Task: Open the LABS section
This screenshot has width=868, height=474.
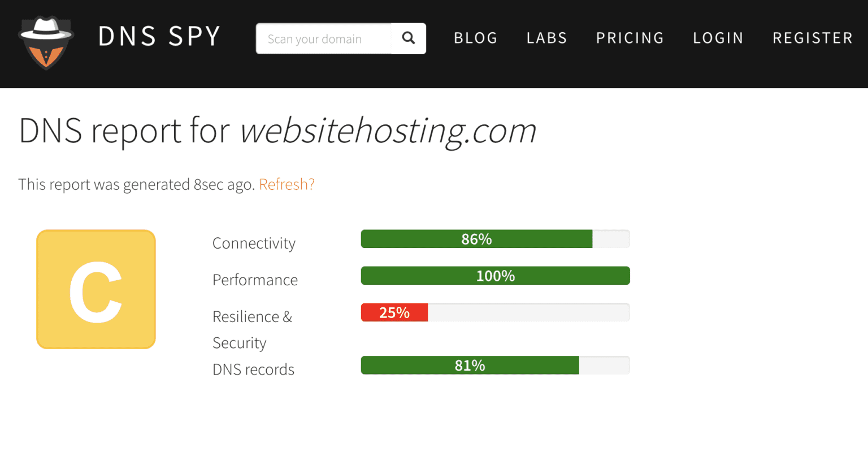Action: click(546, 38)
